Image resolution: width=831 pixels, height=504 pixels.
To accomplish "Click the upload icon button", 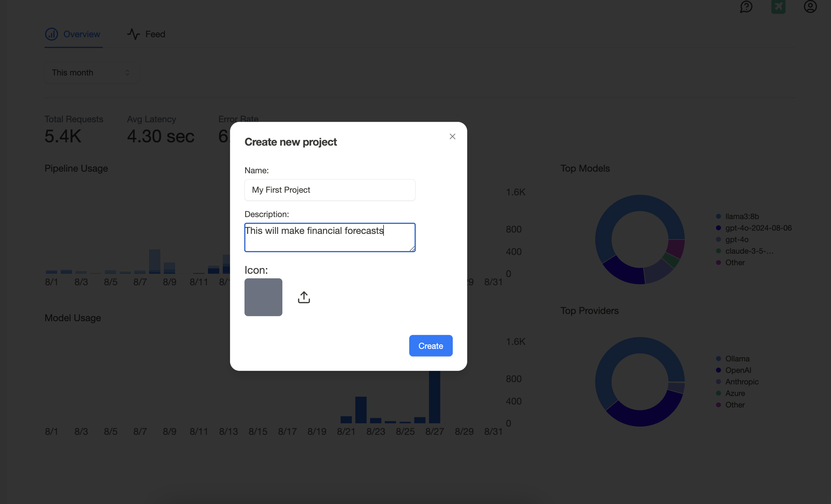I will click(304, 297).
